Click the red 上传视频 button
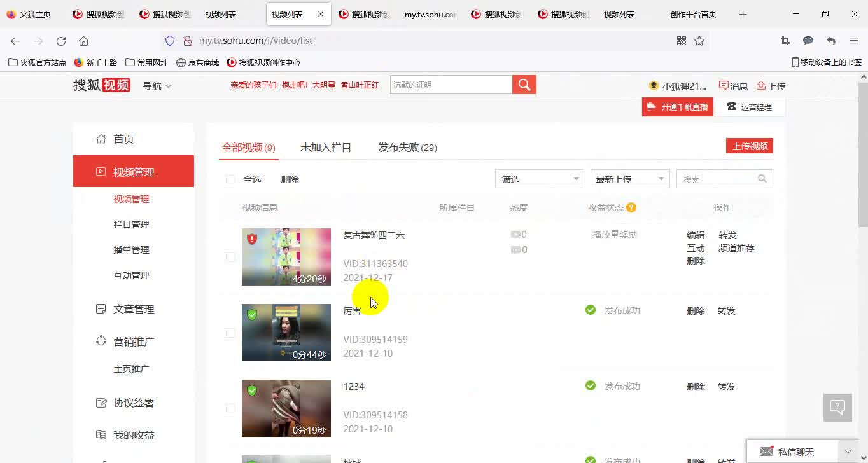Screen dimensions: 868x463 click(750, 146)
